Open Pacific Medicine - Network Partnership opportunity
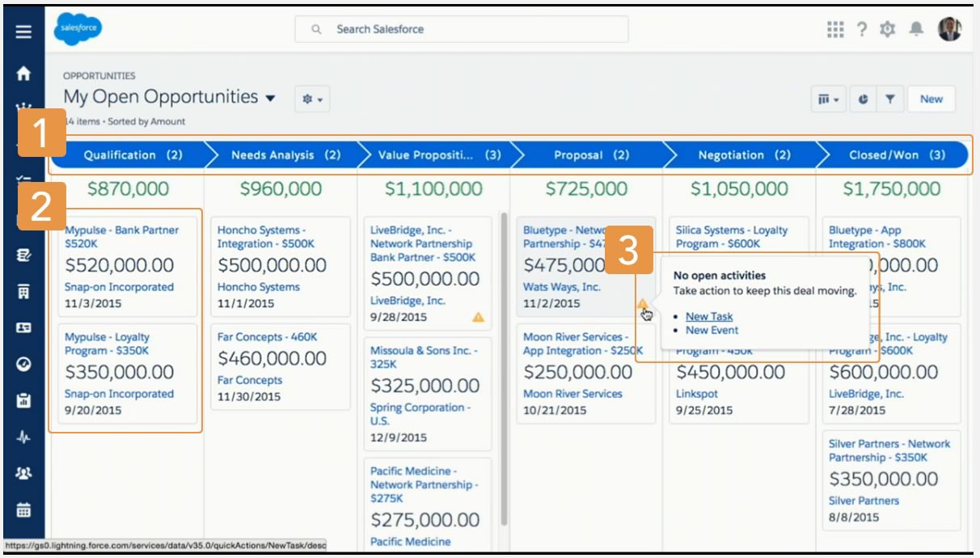This screenshot has height=558, width=980. click(x=424, y=484)
